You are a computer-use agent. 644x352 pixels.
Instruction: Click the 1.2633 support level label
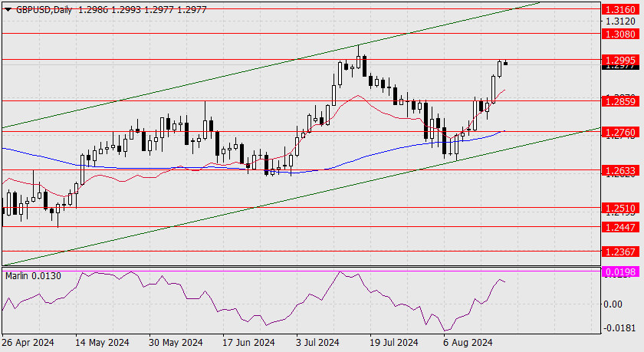[x=620, y=170]
